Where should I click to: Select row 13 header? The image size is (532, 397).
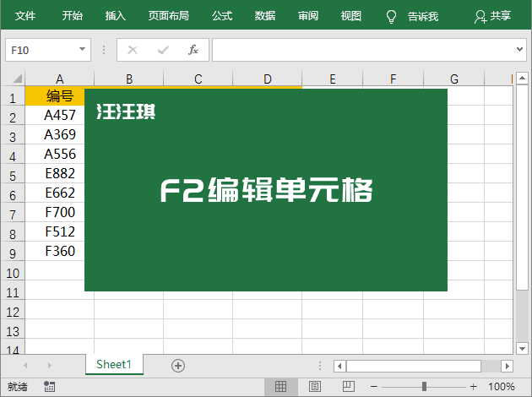click(x=13, y=329)
